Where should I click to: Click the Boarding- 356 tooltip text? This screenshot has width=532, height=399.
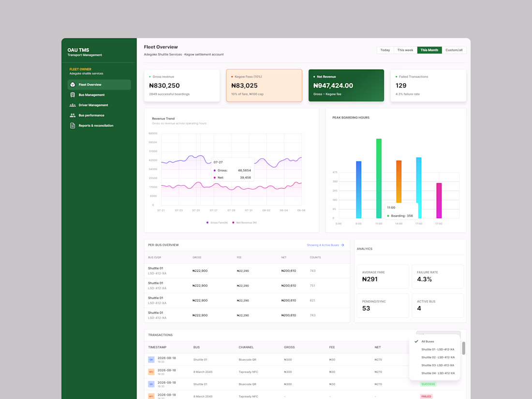[402, 216]
